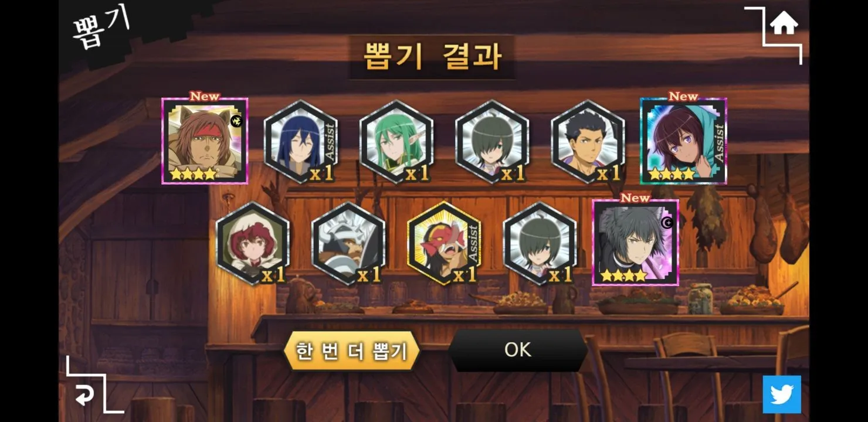Viewport: 868px width, 422px height.
Task: Tap the 한 번 더 뽑기 button
Action: pyautogui.click(x=351, y=351)
